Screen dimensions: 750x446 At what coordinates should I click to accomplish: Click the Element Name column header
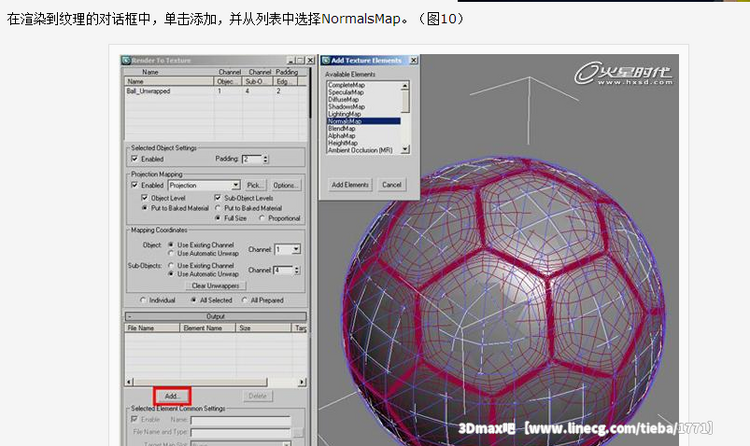click(208, 328)
